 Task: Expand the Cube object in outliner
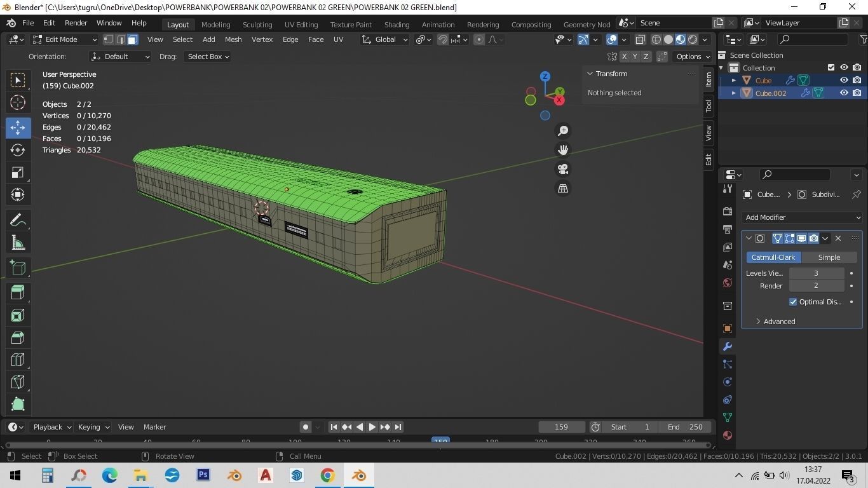click(734, 80)
